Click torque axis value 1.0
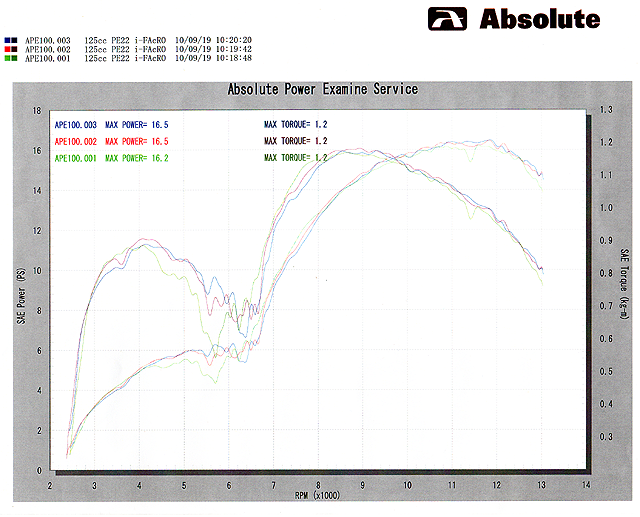640x517 pixels. click(606, 208)
